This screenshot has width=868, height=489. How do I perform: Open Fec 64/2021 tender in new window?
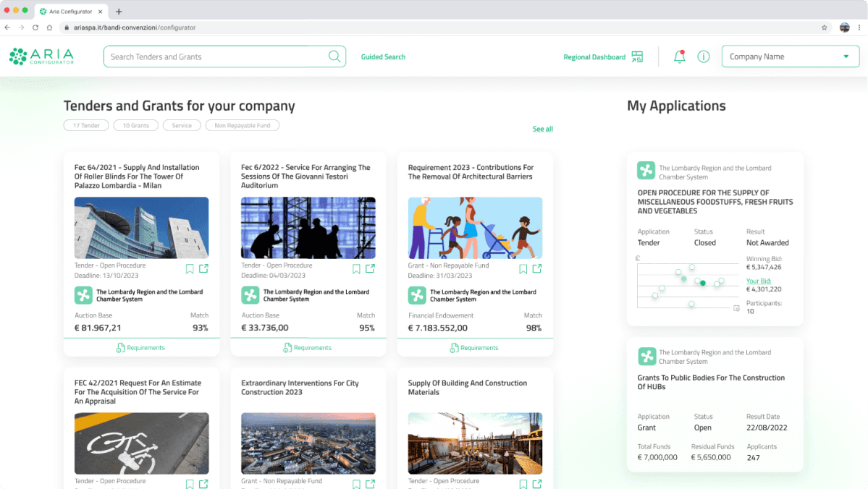[x=203, y=269]
